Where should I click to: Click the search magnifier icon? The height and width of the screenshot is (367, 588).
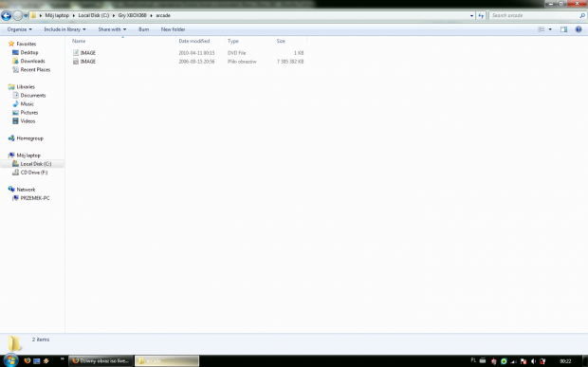click(x=582, y=15)
